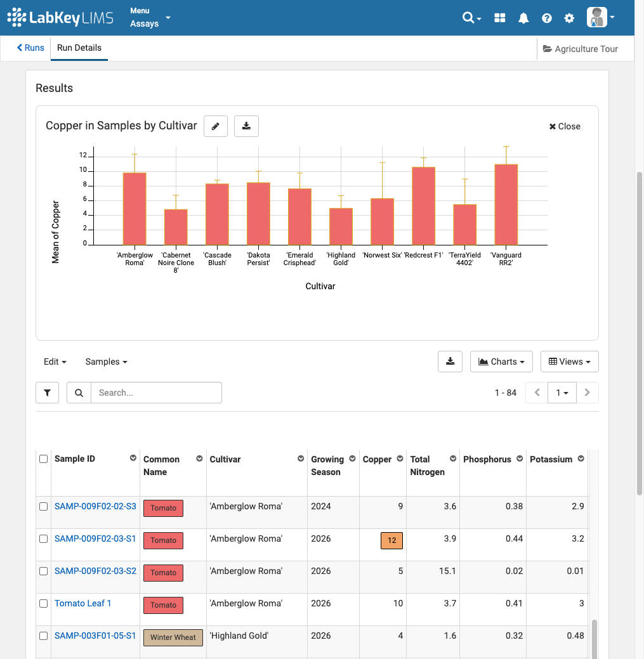The width and height of the screenshot is (644, 659).
Task: Open Copper column header menu
Action: (x=400, y=459)
